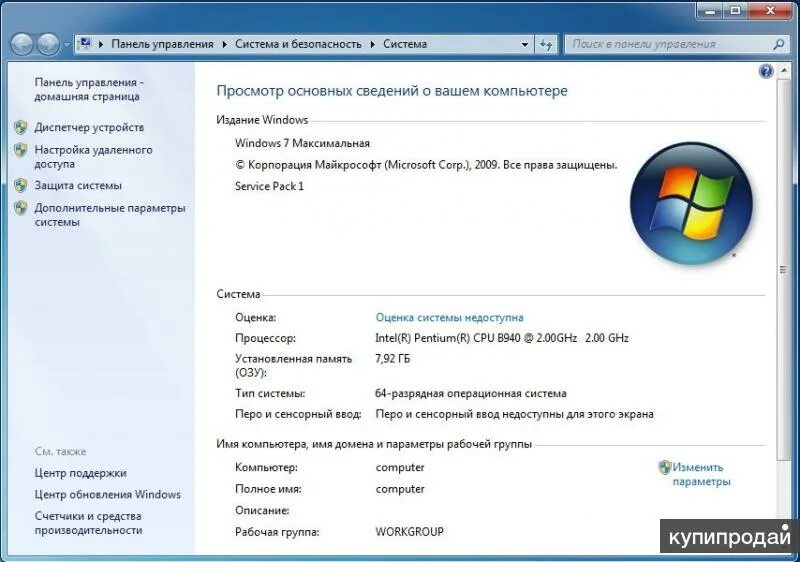Screen dimensions: 800x562
Task: Open Центр поддержки link
Action: [81, 473]
